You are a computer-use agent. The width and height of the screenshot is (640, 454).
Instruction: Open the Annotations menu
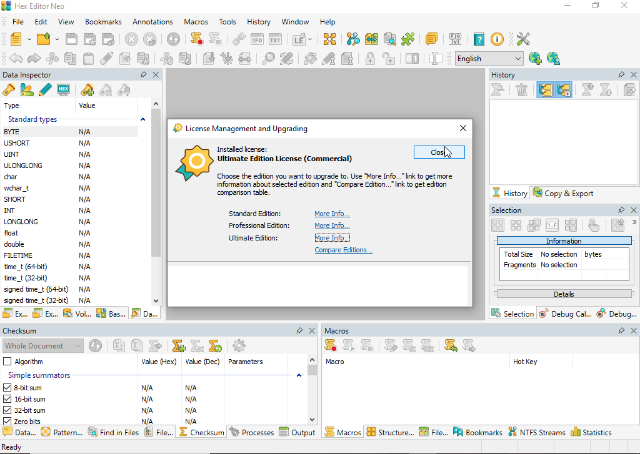click(x=152, y=22)
